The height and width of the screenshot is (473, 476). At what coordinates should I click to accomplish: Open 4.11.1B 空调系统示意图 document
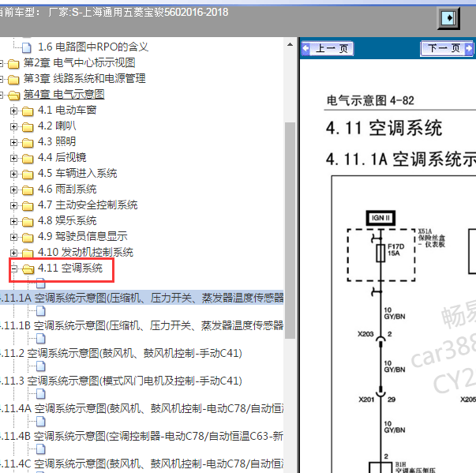pos(142,325)
